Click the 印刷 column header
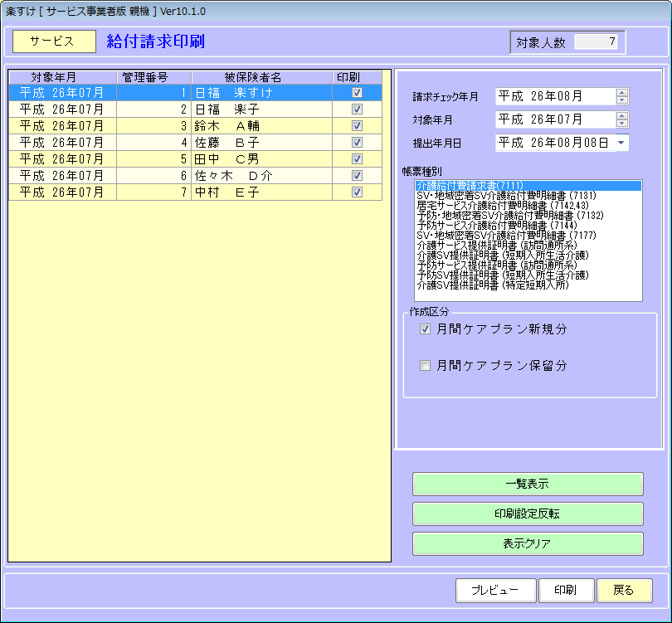The image size is (672, 623). (x=357, y=77)
